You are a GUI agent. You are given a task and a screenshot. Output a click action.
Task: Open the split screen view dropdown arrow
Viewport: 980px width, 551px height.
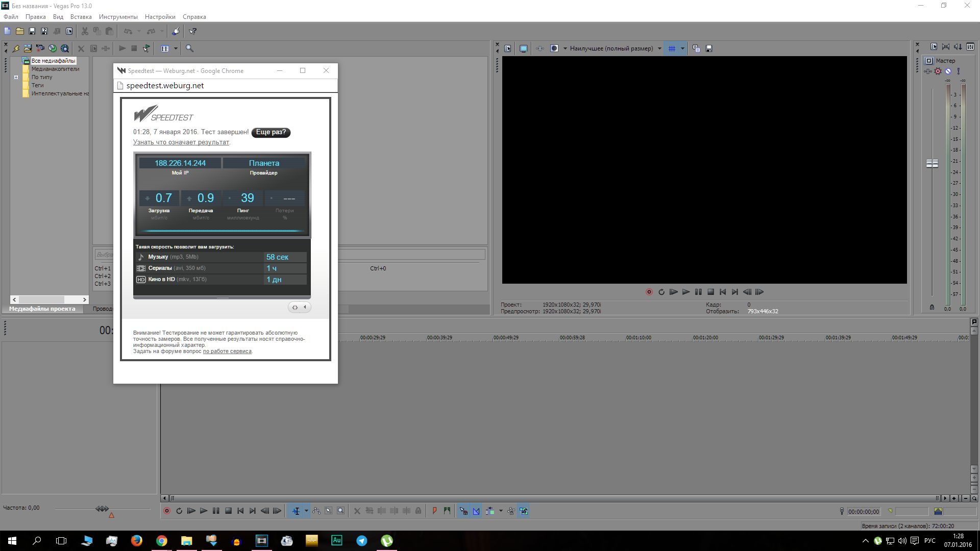565,48
